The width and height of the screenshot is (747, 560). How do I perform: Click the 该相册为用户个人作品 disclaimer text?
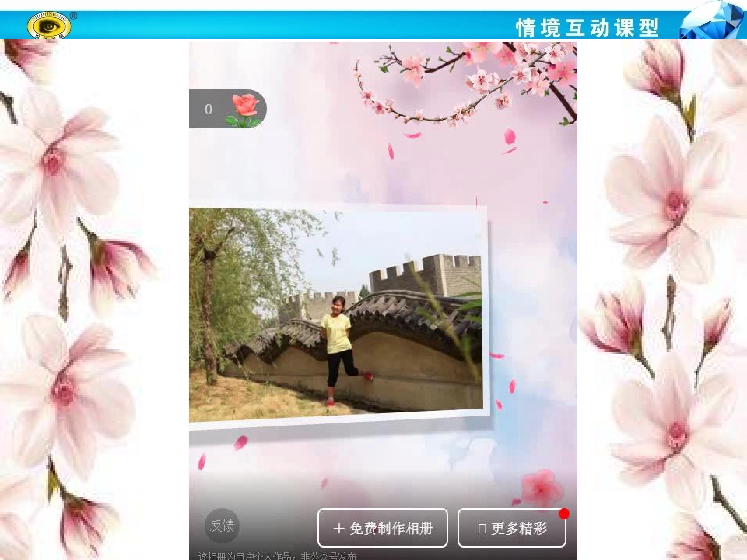click(x=277, y=556)
